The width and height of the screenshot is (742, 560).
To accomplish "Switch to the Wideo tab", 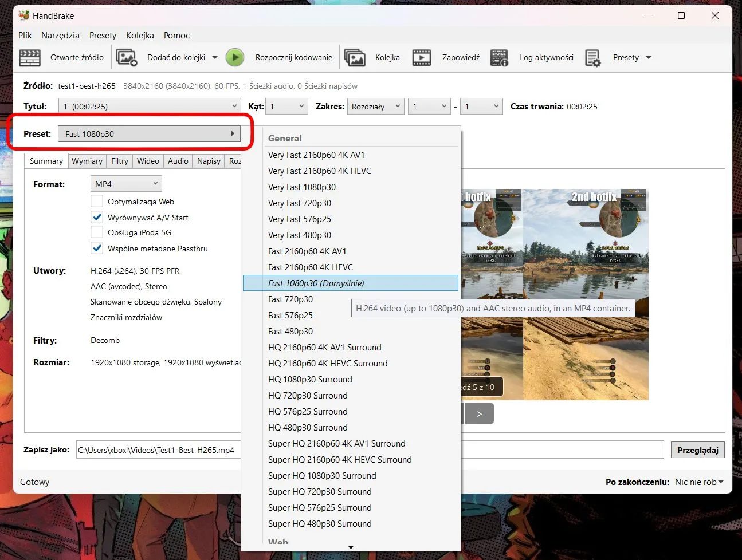I will coord(148,161).
